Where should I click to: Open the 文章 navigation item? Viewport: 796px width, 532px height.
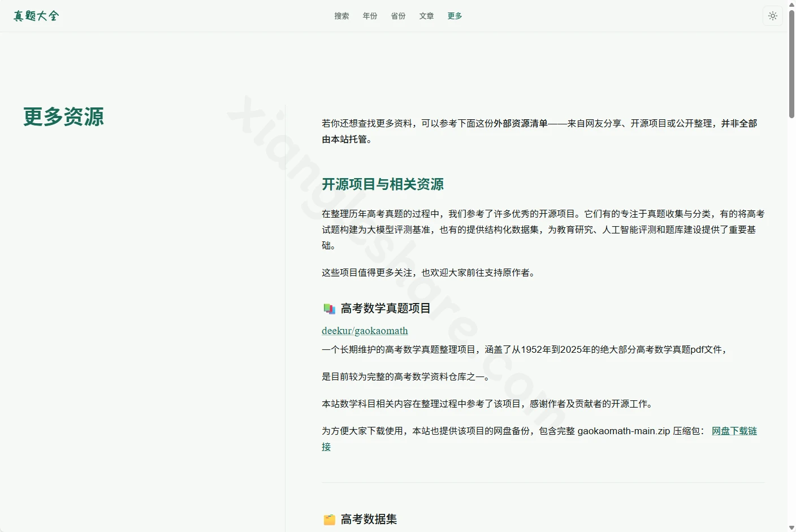coord(426,16)
